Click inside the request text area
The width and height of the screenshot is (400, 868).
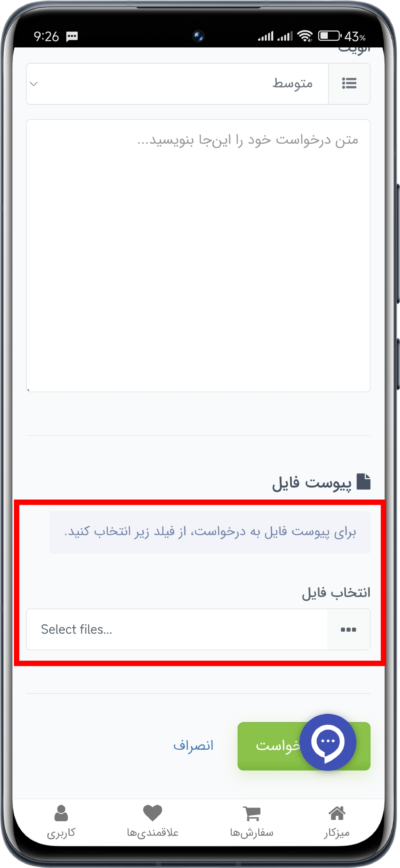coord(198,256)
